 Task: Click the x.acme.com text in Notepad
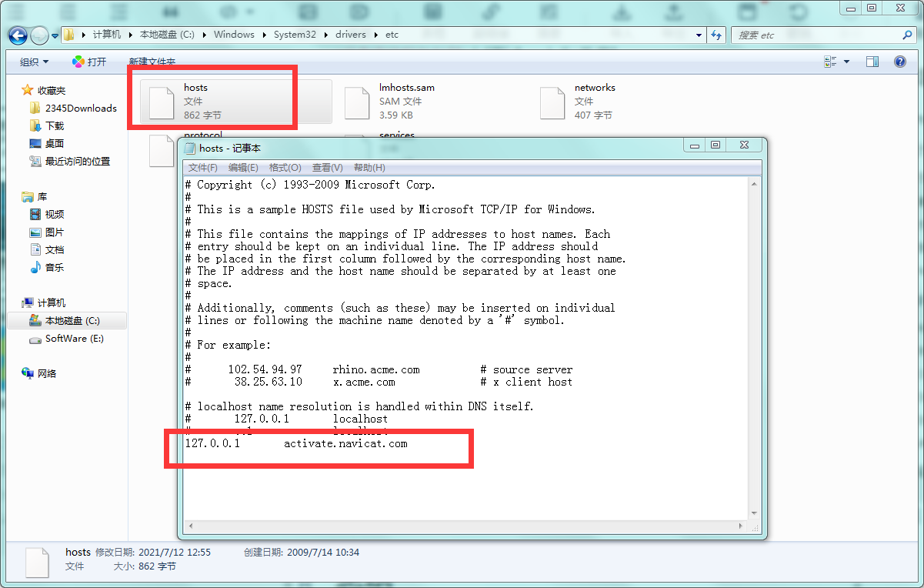coord(364,382)
